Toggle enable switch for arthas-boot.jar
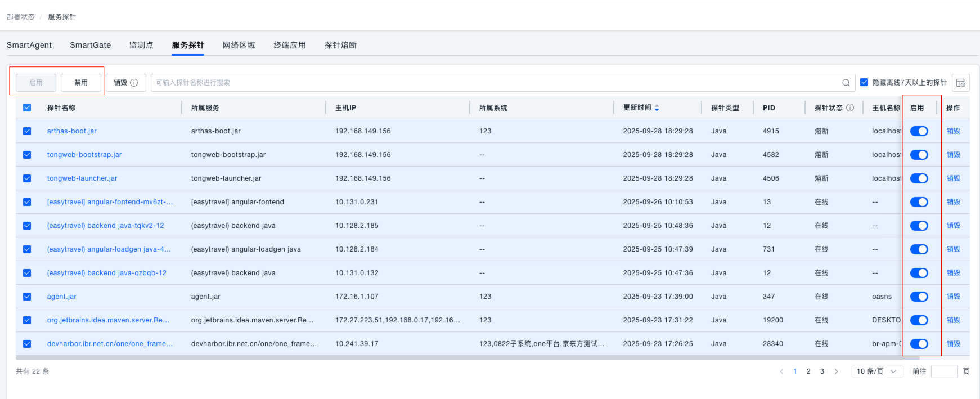Viewport: 980px width, 399px height. (919, 131)
